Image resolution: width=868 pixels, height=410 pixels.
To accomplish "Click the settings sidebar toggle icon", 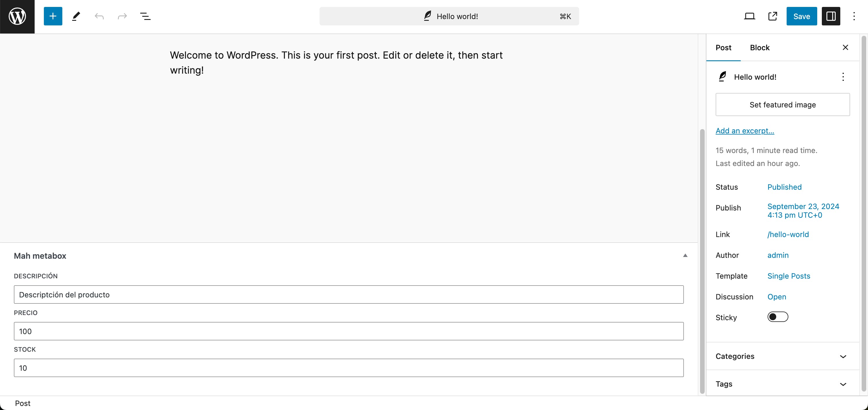I will click(830, 16).
